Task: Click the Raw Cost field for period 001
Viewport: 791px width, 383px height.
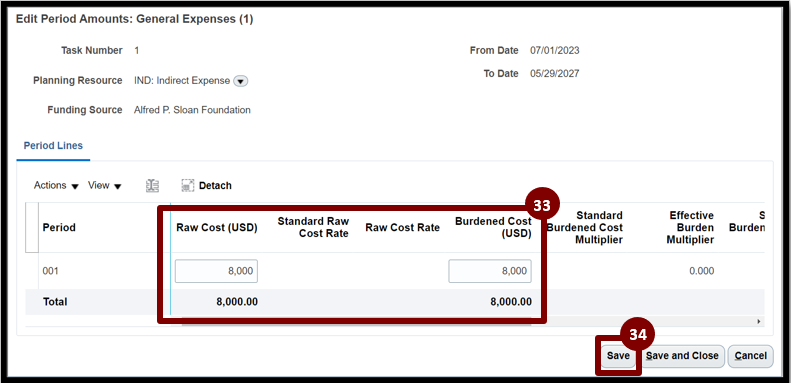Action: (x=216, y=271)
